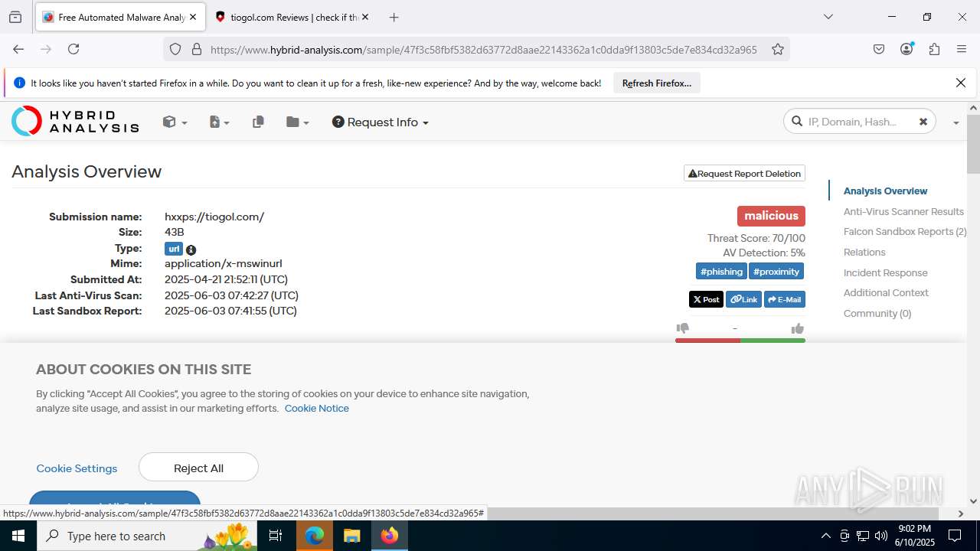Go to Analysis Overview section
The width and height of the screenshot is (980, 551).
pos(885,191)
